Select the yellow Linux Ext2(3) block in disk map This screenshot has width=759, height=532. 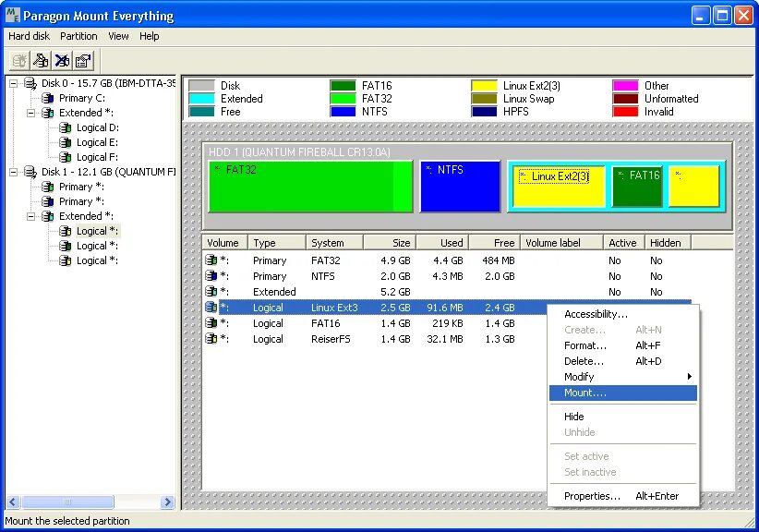point(559,187)
